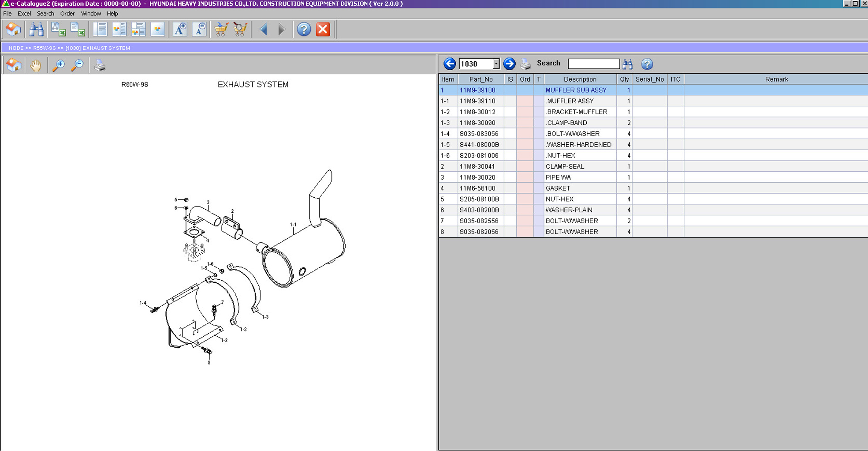Click the Ord cell for CLAMP-SEAL row
Viewport: 868px width, 451px height.
525,166
